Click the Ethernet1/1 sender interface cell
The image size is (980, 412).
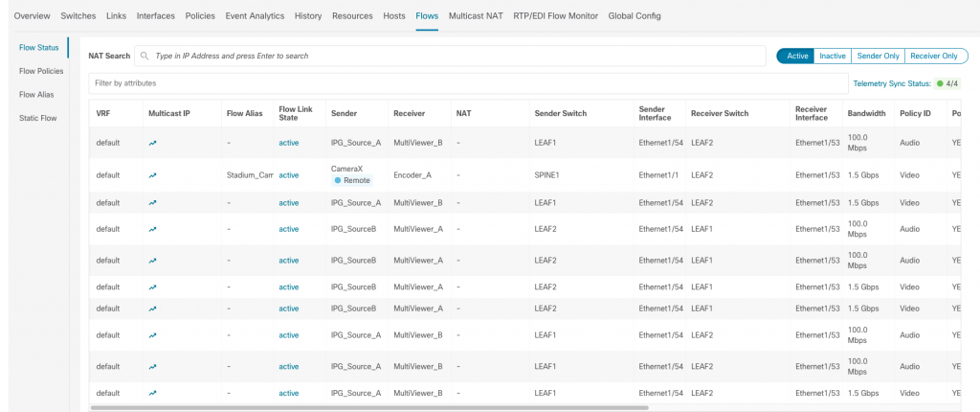pyautogui.click(x=658, y=175)
